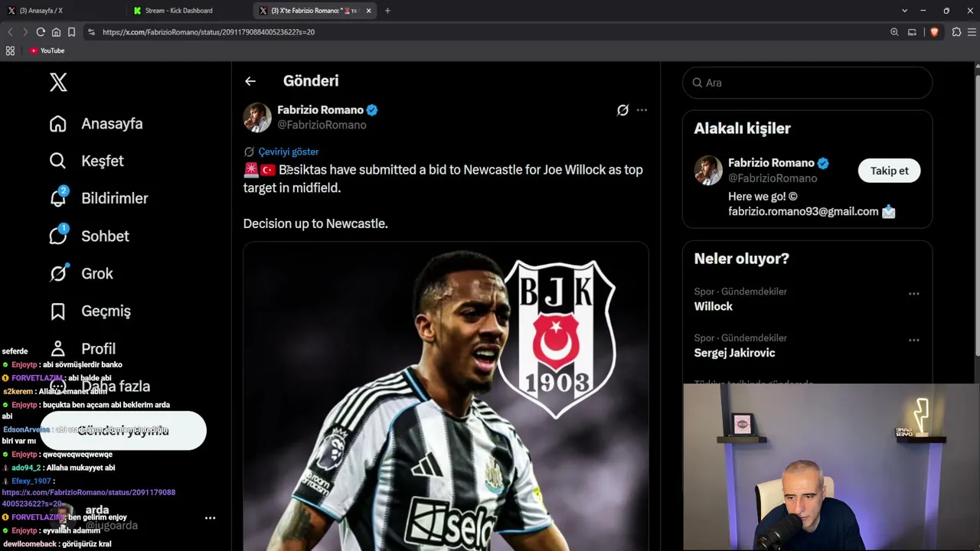Click Grok icon on the post header
Screen dimensions: 980x551
coord(622,110)
